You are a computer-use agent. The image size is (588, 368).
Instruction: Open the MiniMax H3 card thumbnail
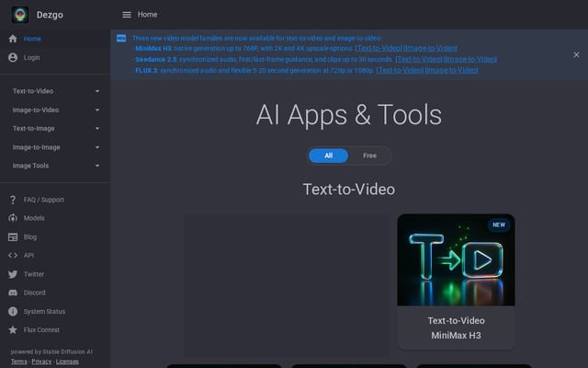coord(456,259)
